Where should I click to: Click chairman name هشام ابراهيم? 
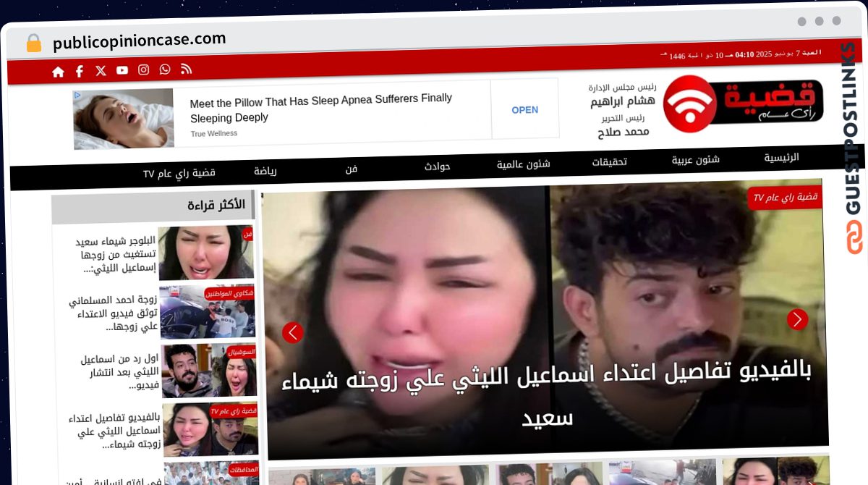coord(623,102)
